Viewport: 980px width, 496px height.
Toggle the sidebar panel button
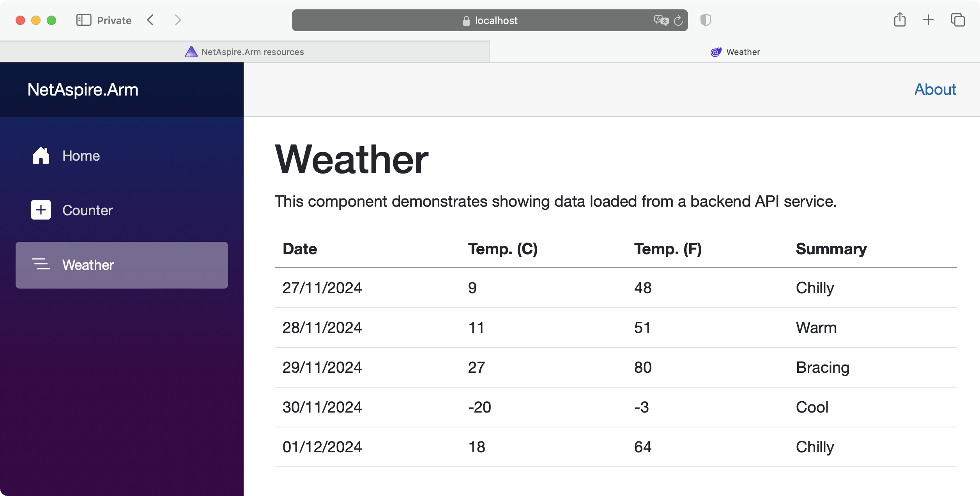tap(83, 20)
